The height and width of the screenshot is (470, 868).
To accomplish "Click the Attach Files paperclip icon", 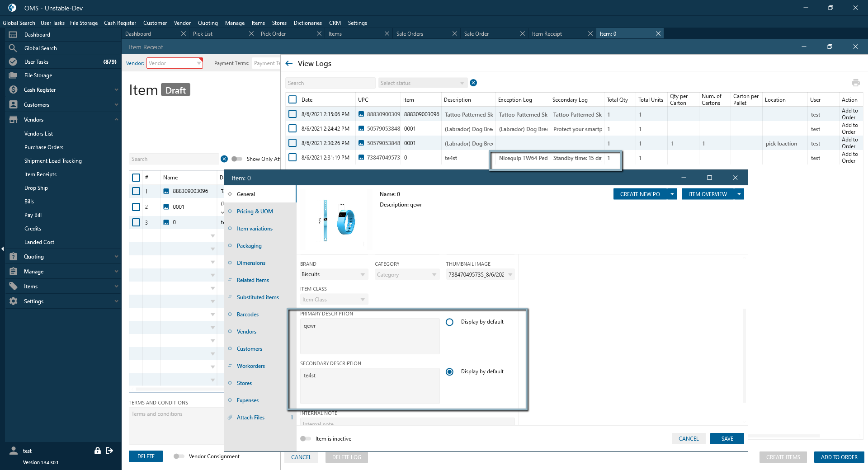I will (230, 418).
